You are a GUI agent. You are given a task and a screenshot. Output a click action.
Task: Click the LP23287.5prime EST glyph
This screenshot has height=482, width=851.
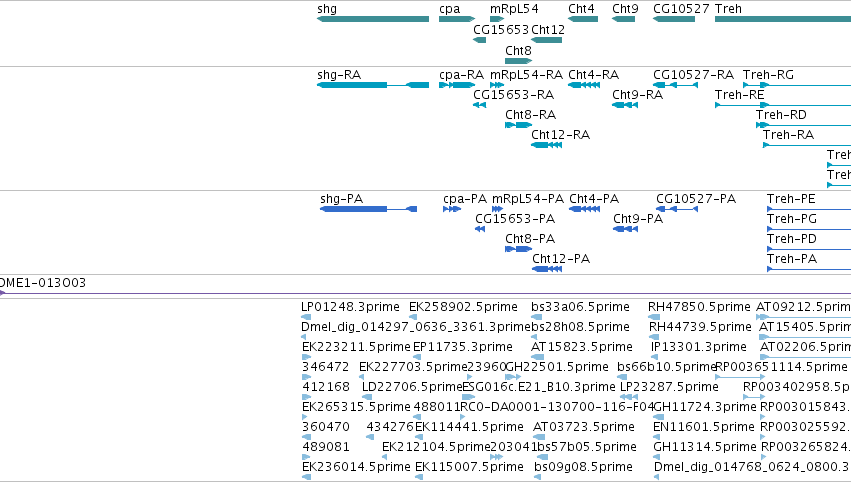click(628, 397)
